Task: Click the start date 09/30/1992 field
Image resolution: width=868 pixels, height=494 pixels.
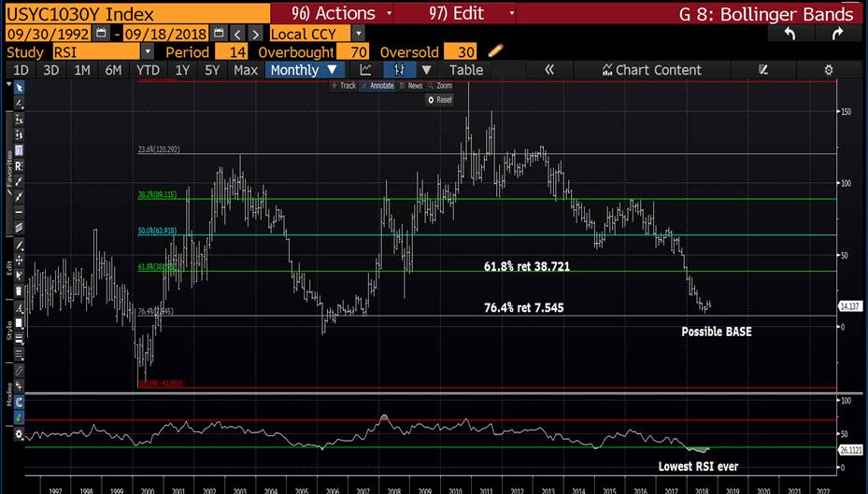Action: [x=49, y=34]
